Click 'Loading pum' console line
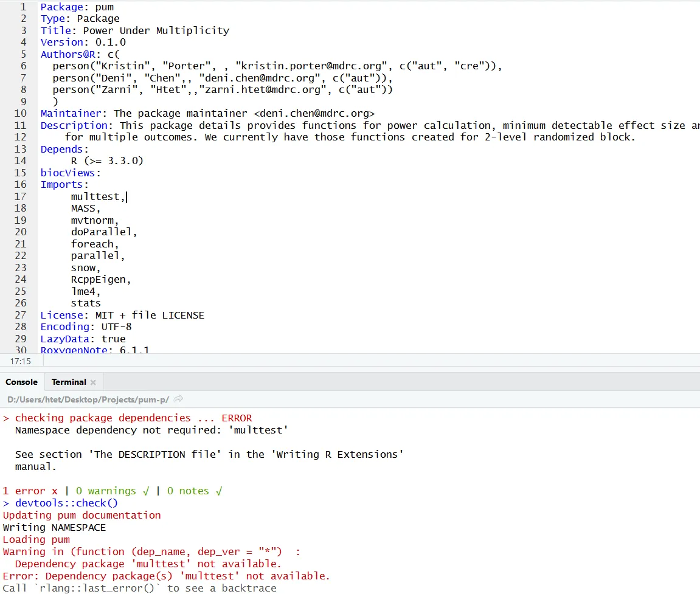This screenshot has width=700, height=594. pos(36,539)
